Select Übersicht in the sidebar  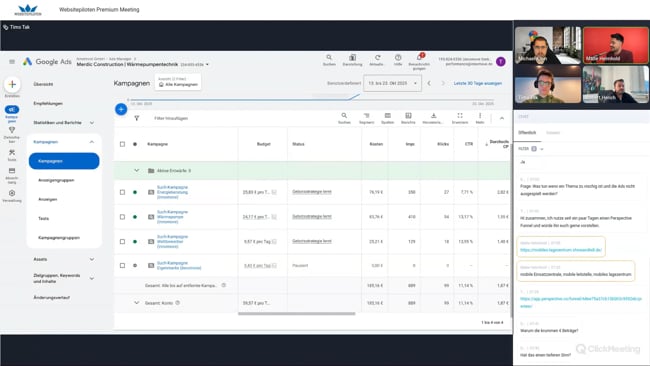point(44,84)
